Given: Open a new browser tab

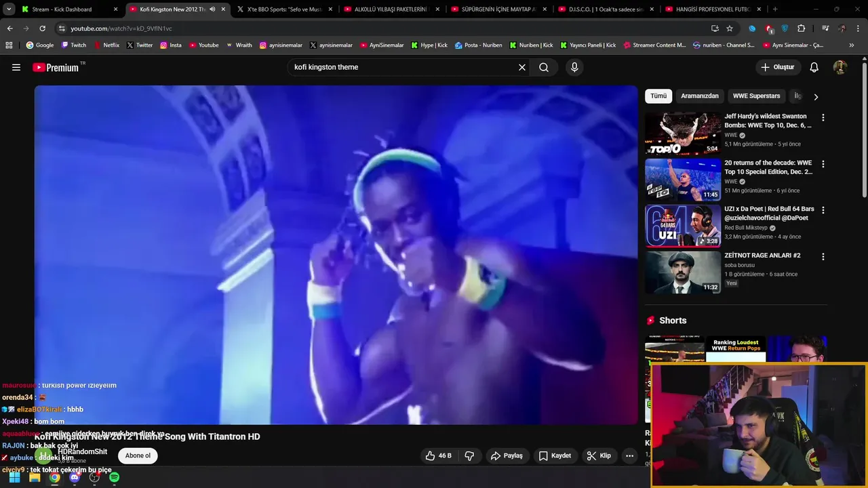Looking at the screenshot, I should pos(775,9).
